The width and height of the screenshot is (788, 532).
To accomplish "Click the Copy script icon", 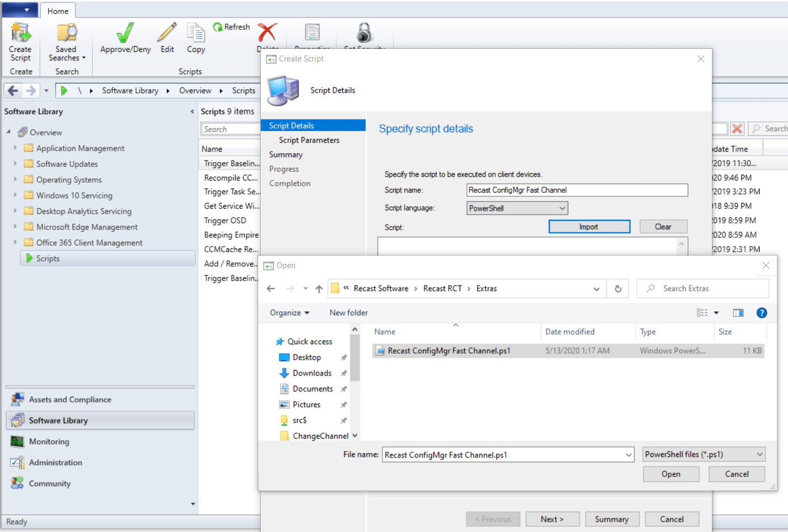I will (196, 33).
